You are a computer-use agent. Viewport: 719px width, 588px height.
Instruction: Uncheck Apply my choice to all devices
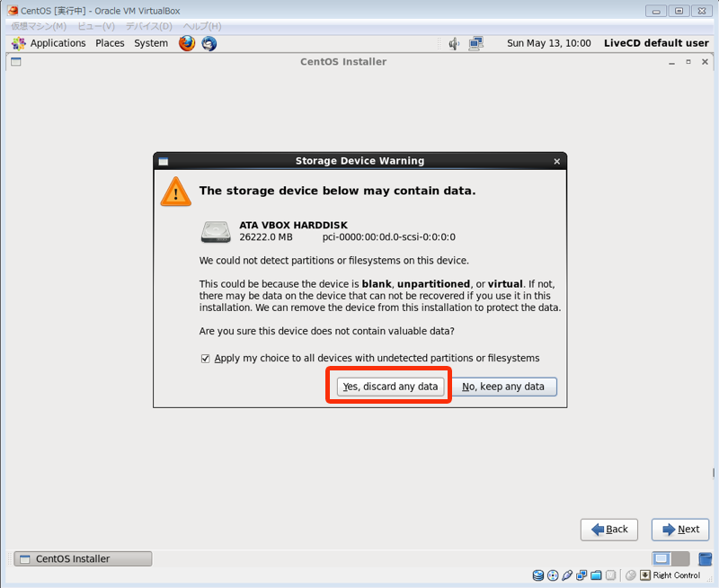click(206, 358)
